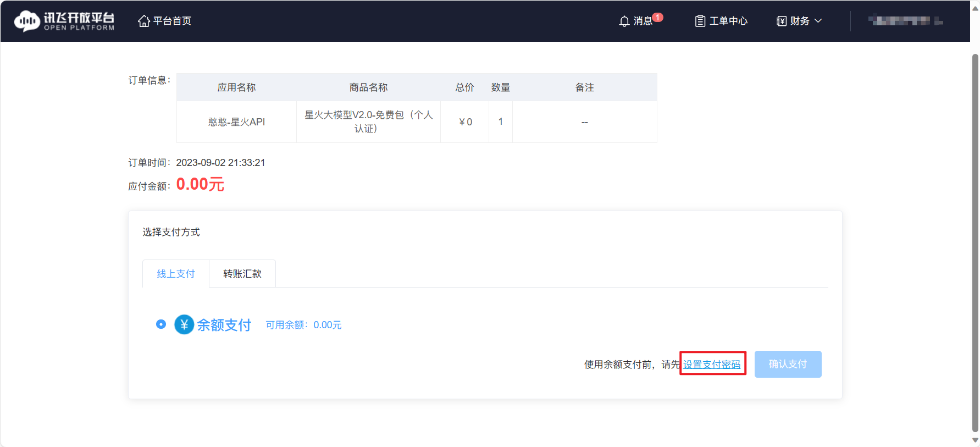Click the vertical scrollbar thumb
Image resolution: width=980 pixels, height=447 pixels.
point(975,242)
